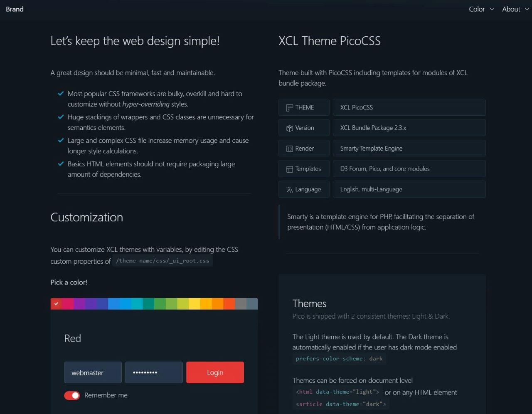
Task: Select the checked red color swatch
Action: click(x=56, y=304)
